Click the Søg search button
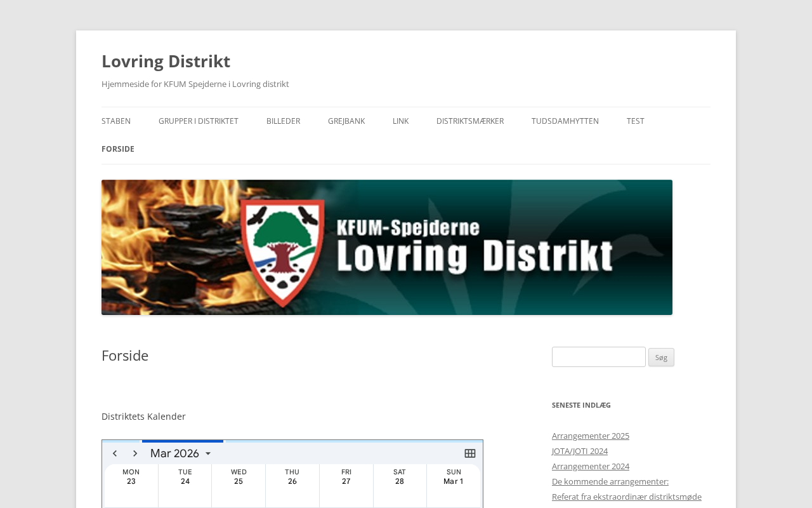Screen dimensions: 812x508 tap(661, 358)
